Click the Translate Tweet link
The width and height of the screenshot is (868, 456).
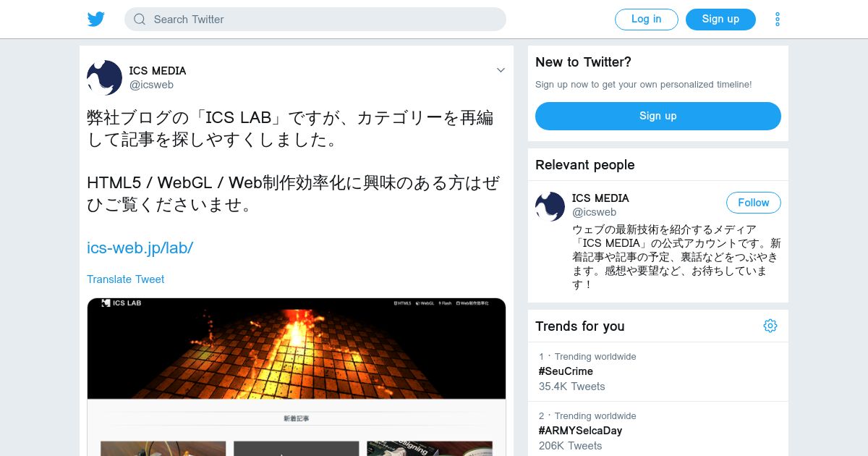pyautogui.click(x=125, y=279)
